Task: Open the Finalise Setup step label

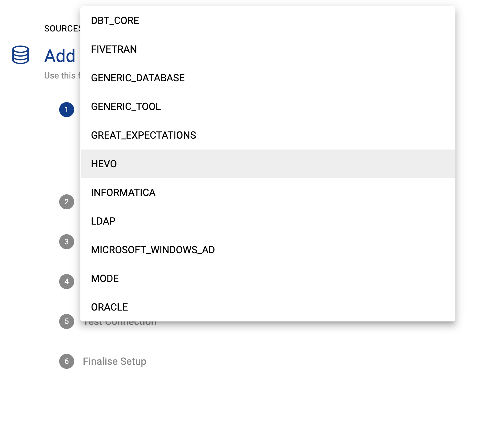Action: pos(114,361)
